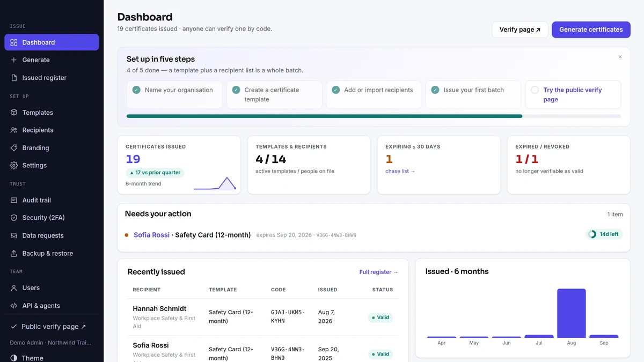The width and height of the screenshot is (644, 362).
Task: Click the Create a certificate template step check
Action: [x=236, y=90]
